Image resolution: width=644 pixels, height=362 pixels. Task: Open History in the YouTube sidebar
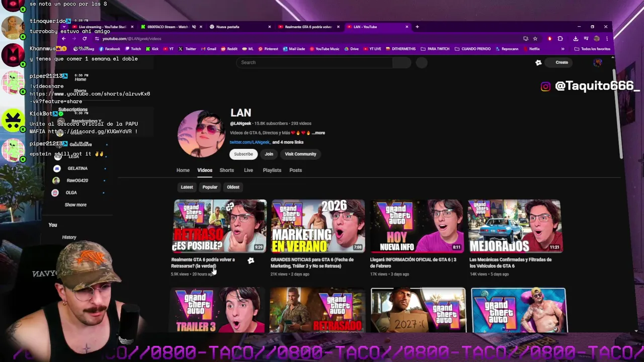[69, 237]
